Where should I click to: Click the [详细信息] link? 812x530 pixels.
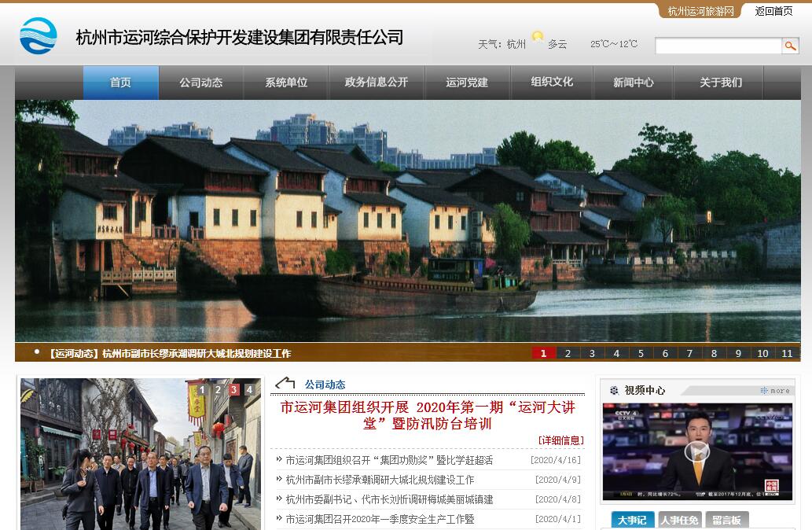click(560, 440)
